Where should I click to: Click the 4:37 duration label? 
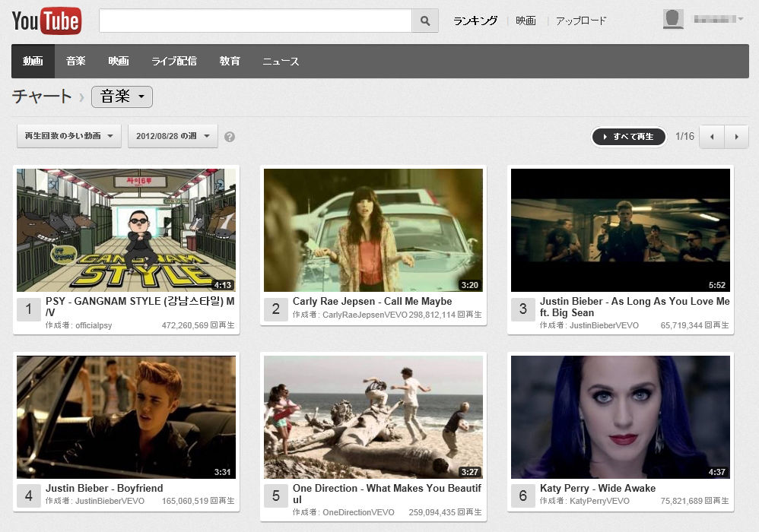tap(717, 472)
